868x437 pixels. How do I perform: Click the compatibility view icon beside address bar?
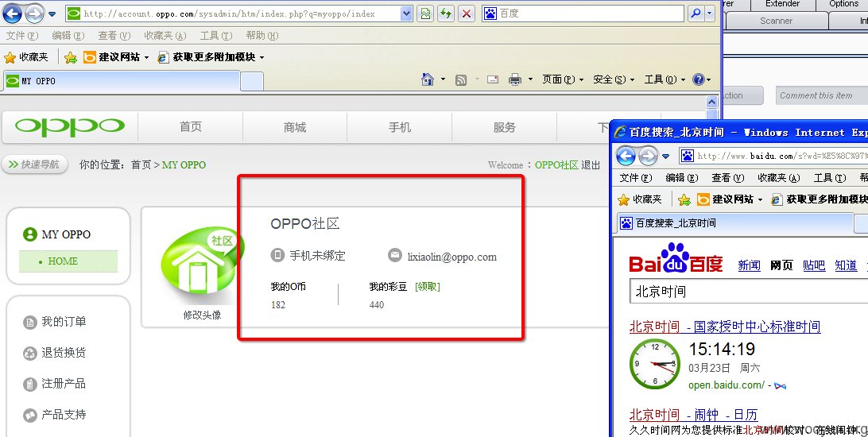tap(425, 14)
